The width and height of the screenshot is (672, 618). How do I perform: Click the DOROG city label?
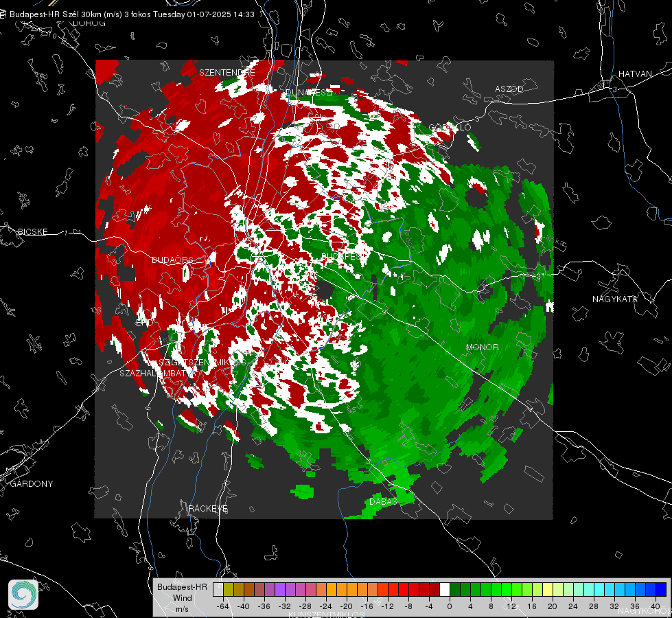(x=89, y=23)
